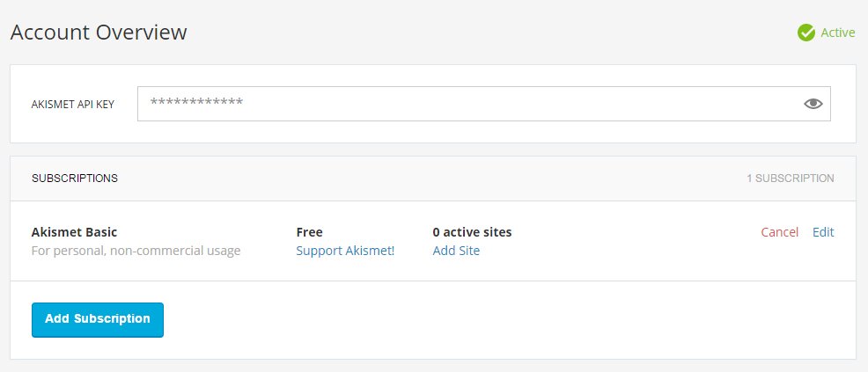Image resolution: width=868 pixels, height=372 pixels.
Task: Click the masked asterisks in API key field
Action: click(x=196, y=104)
